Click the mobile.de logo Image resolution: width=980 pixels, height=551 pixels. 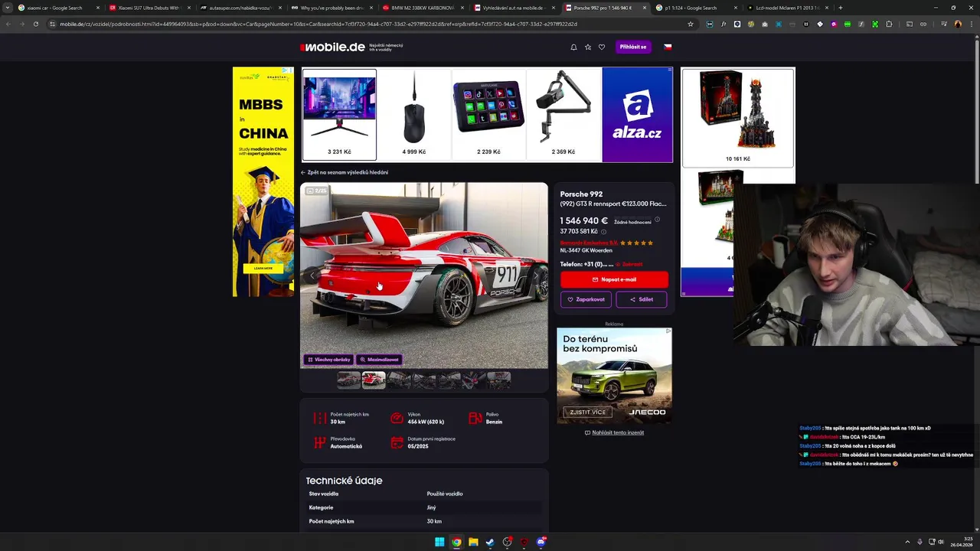(333, 47)
